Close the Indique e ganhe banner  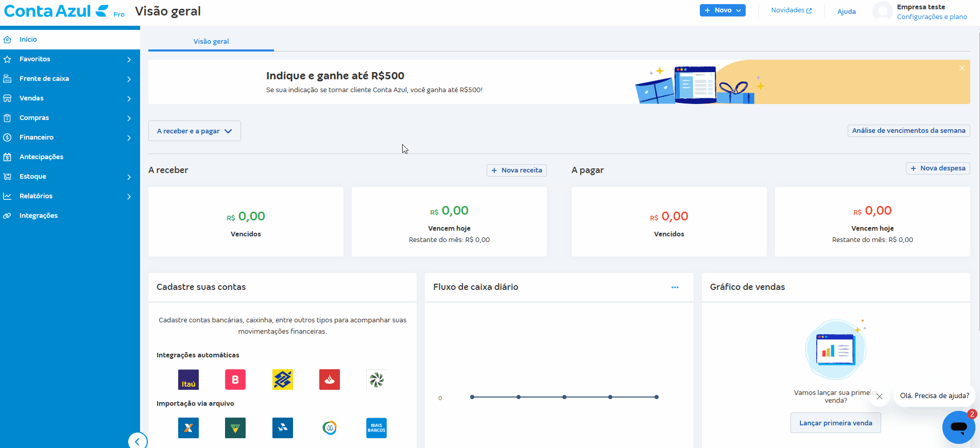point(961,68)
